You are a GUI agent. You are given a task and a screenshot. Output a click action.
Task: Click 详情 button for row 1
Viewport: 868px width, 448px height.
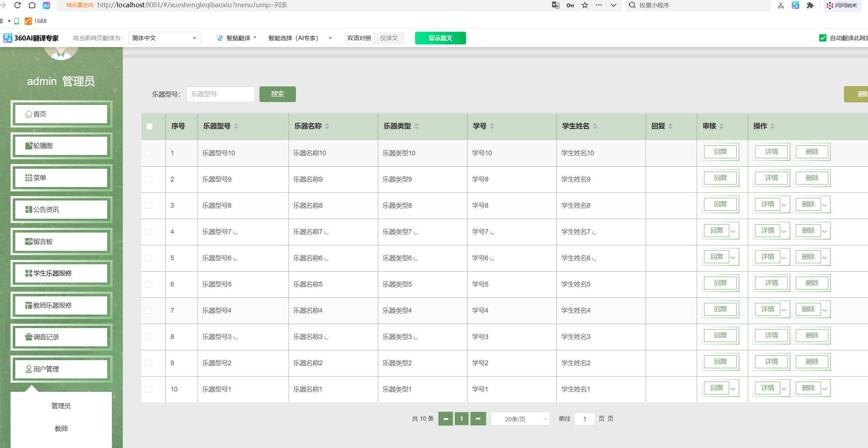[x=771, y=152]
